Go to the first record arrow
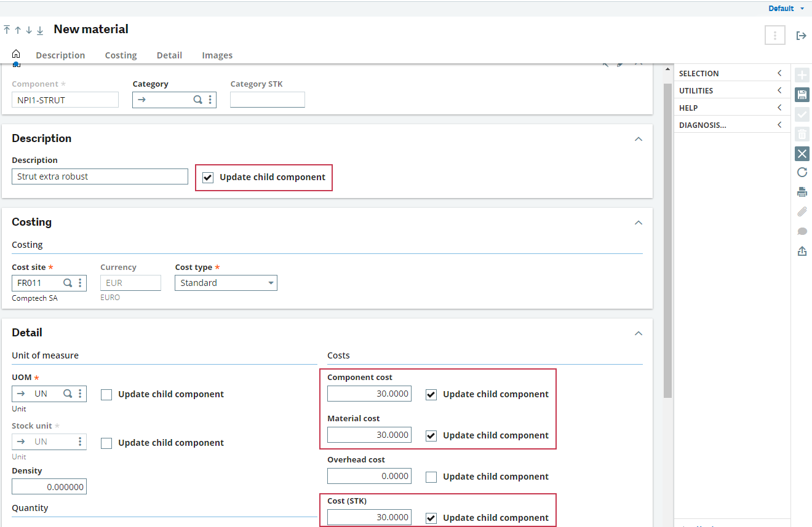Screen dimensions: 812x527 [7, 30]
